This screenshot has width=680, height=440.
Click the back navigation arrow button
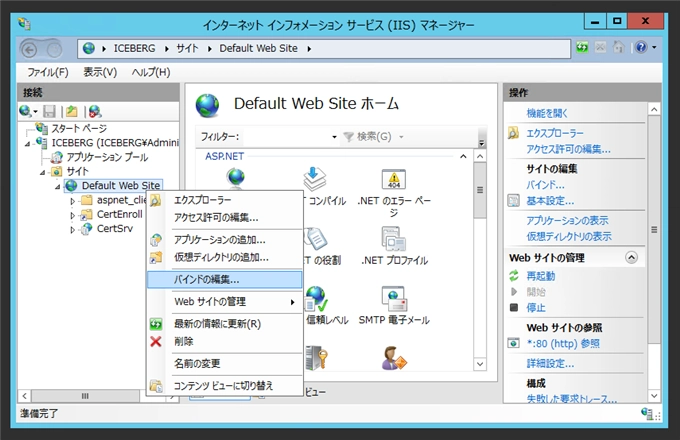coord(29,50)
